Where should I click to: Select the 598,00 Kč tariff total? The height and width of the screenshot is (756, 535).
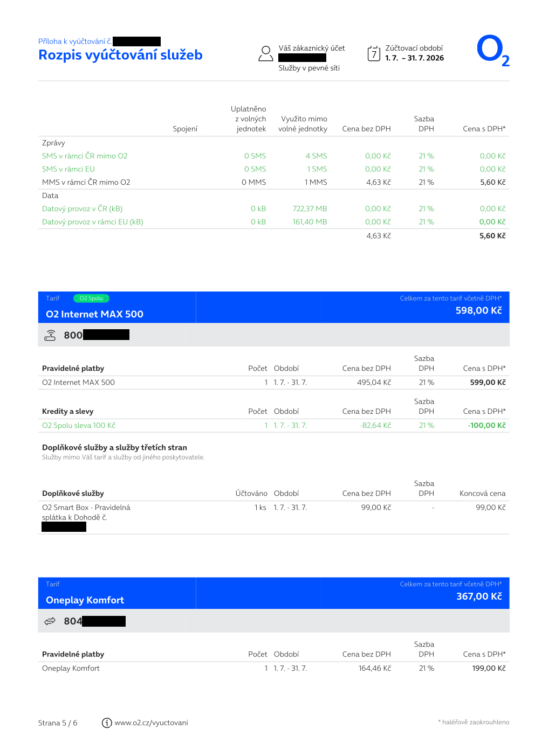[x=478, y=310]
